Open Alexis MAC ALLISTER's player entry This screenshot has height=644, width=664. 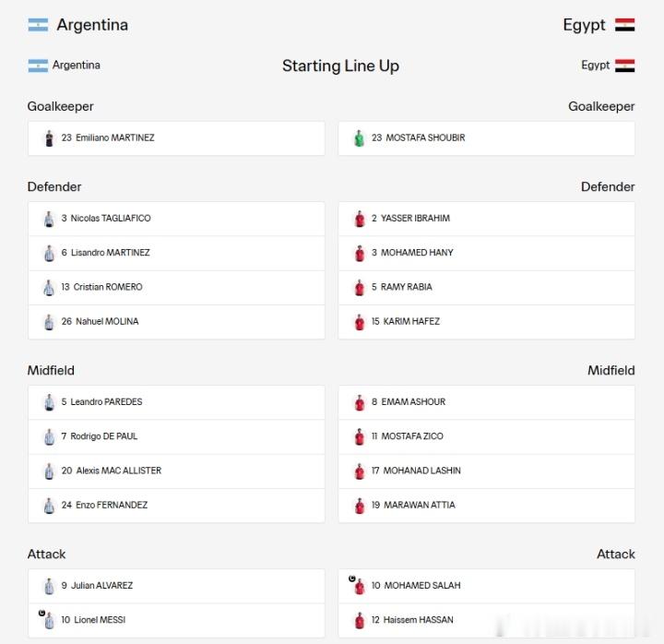click(x=176, y=471)
